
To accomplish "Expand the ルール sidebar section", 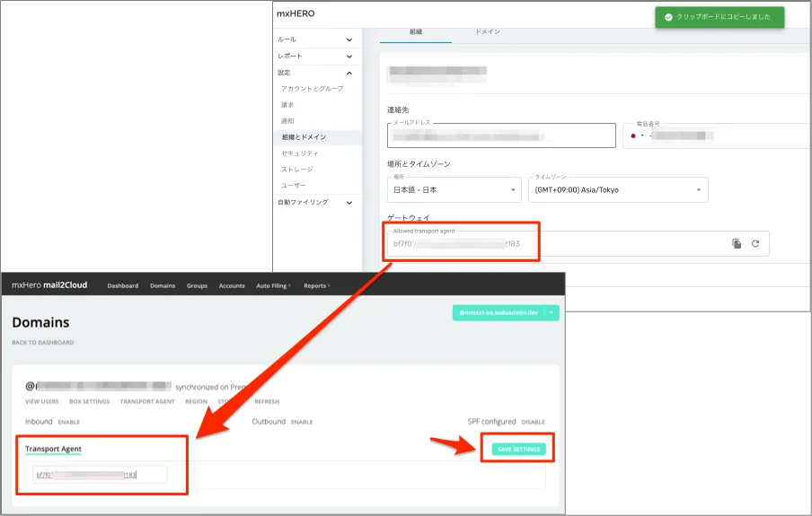I will [317, 39].
